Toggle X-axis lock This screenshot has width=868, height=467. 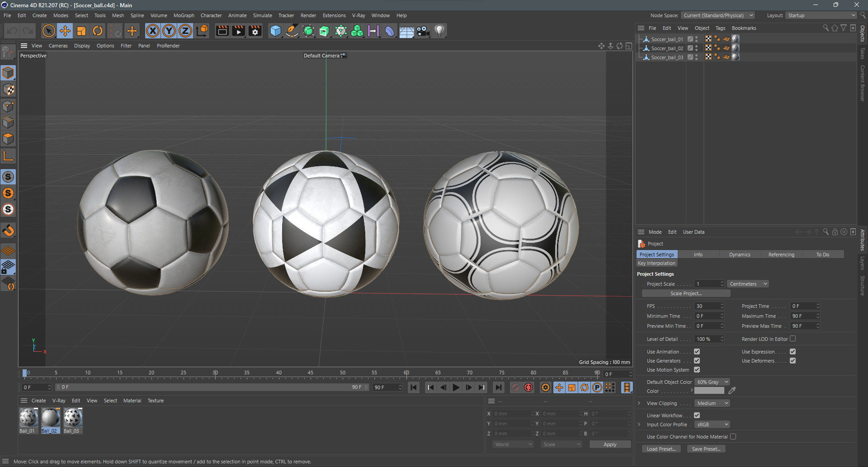click(153, 31)
